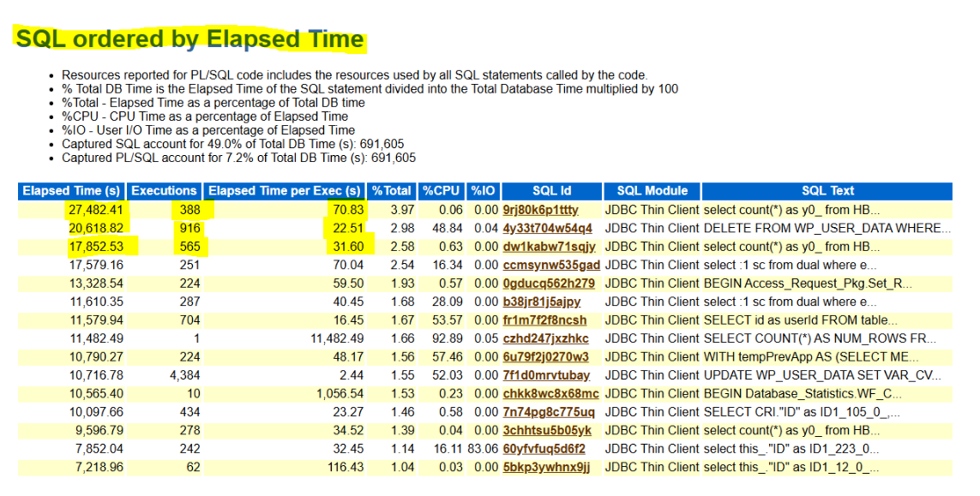980x496 pixels.
Task: Select the Executions column header
Action: click(165, 191)
